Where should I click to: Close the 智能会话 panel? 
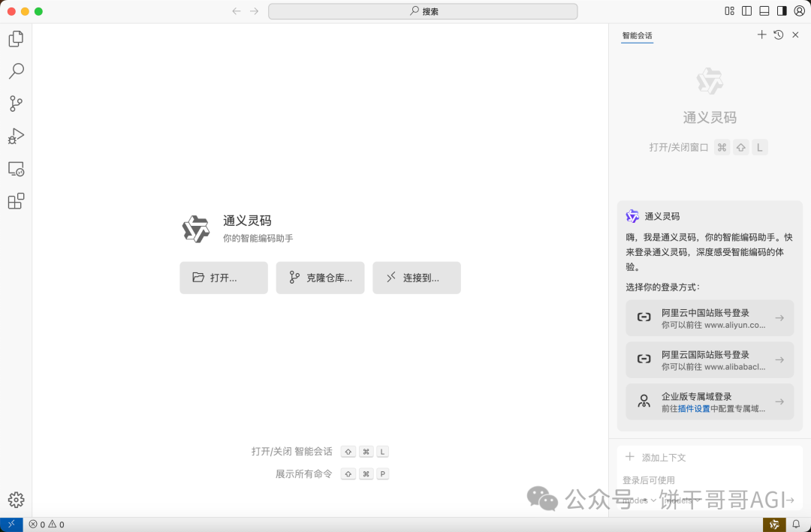point(795,35)
